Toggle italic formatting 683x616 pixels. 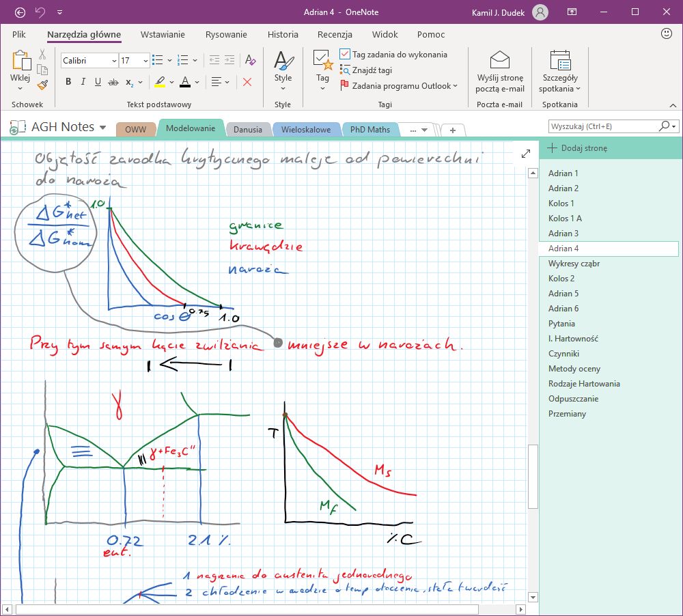coord(83,81)
